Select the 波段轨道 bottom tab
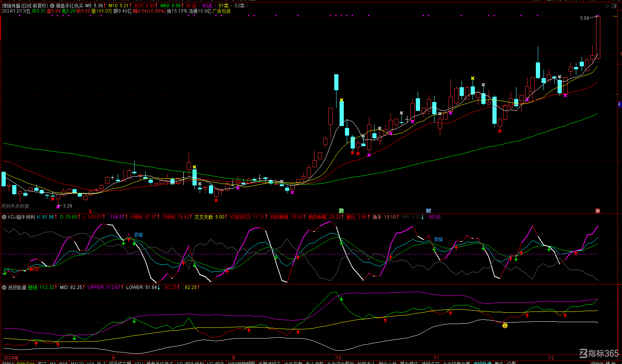Image resolution: width=622 pixels, height=364 pixels. pos(482,362)
